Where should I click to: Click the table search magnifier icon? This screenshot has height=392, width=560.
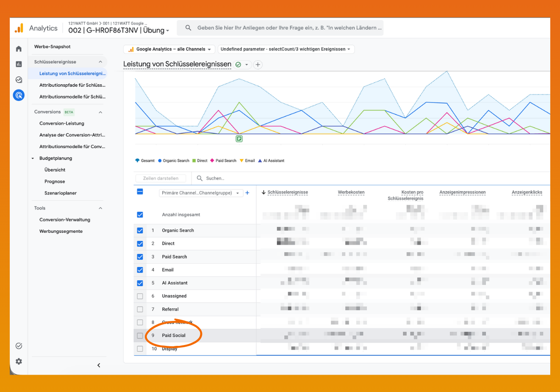click(200, 178)
